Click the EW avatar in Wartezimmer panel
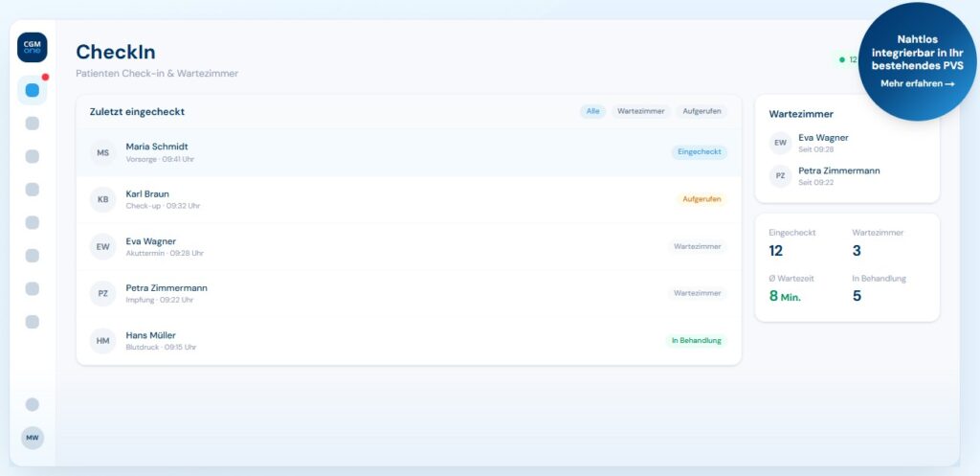This screenshot has width=980, height=476. (x=780, y=143)
